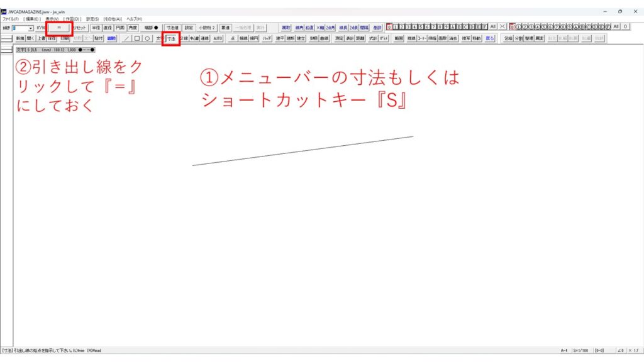This screenshot has height=362, width=644.
Task: Open the 設定(S) menu
Action: [x=92, y=19]
